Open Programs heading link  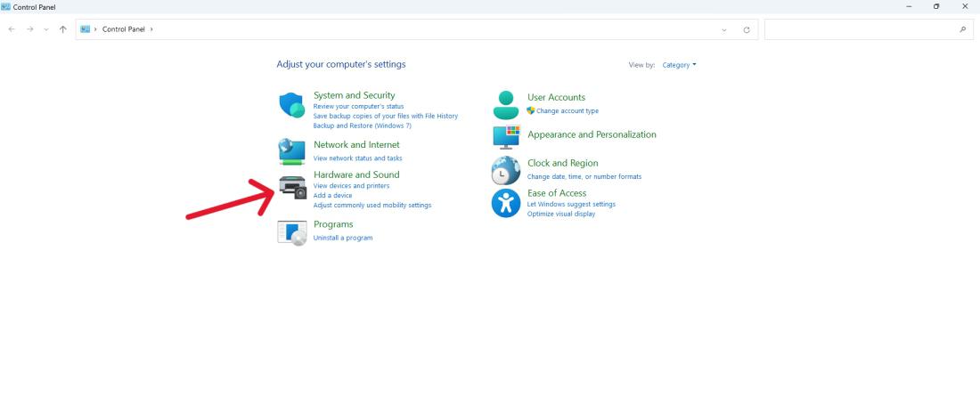[333, 224]
